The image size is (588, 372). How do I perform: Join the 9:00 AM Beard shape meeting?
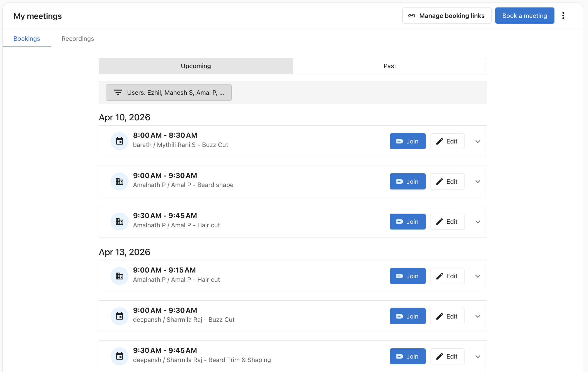tap(408, 181)
